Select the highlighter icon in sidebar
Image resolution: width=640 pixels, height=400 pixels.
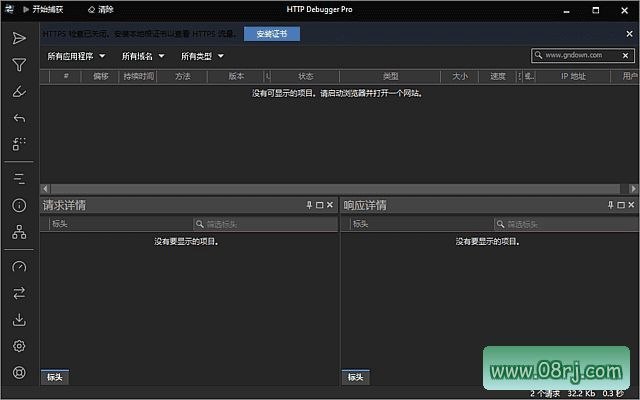tap(19, 91)
